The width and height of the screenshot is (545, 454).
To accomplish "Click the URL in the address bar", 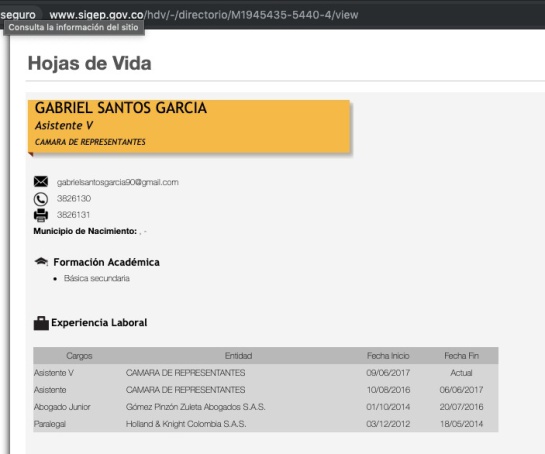I will coord(204,15).
